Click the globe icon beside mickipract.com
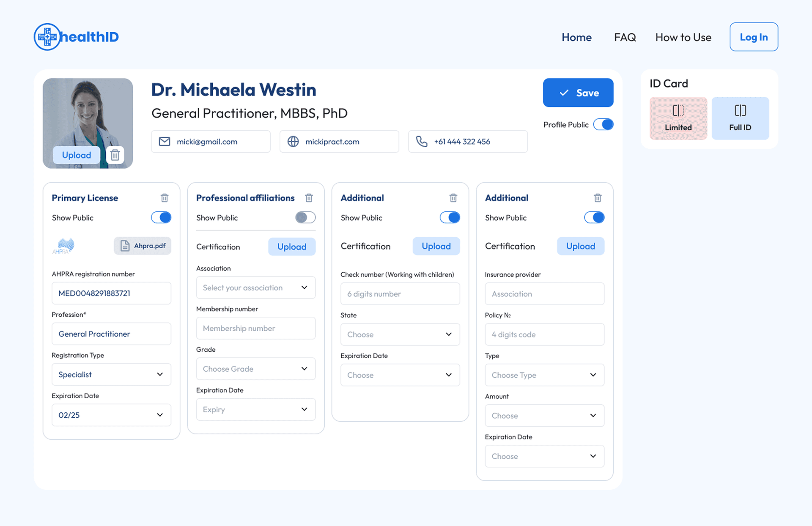This screenshot has height=526, width=812. click(294, 141)
